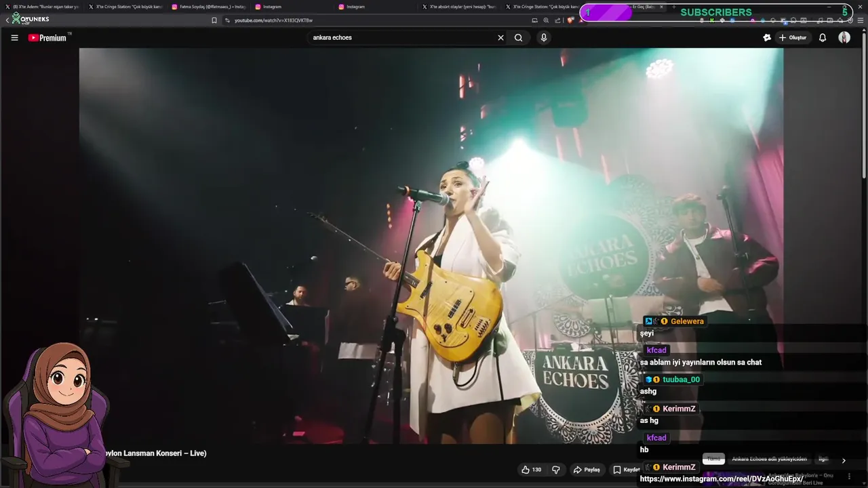Click the magnifier search button
Image resolution: width=868 pixels, height=488 pixels.
click(x=518, y=38)
